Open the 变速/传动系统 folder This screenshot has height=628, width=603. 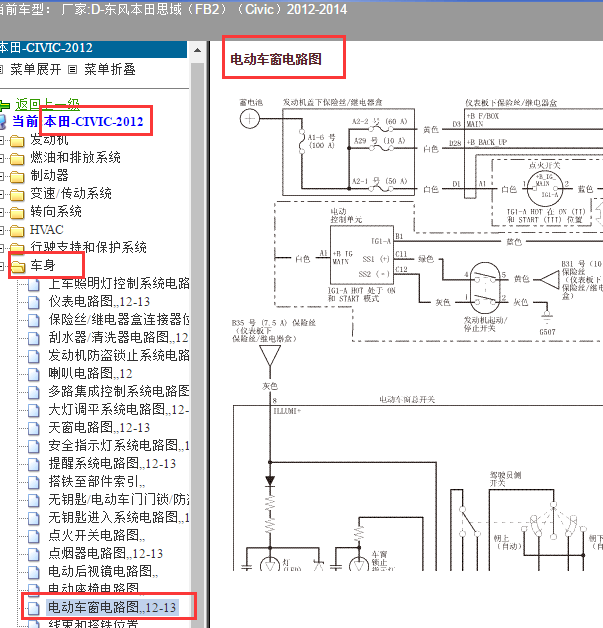(71, 193)
